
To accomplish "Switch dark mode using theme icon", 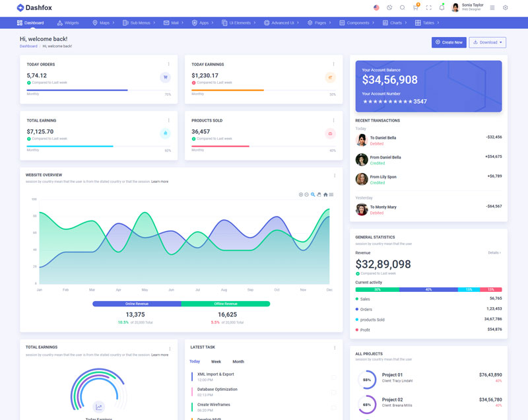I will (389, 8).
